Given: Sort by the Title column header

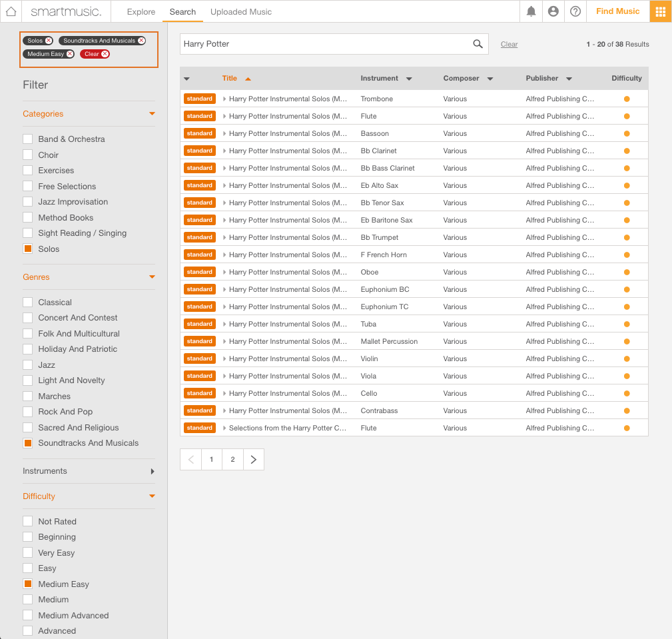Looking at the screenshot, I should pos(230,78).
